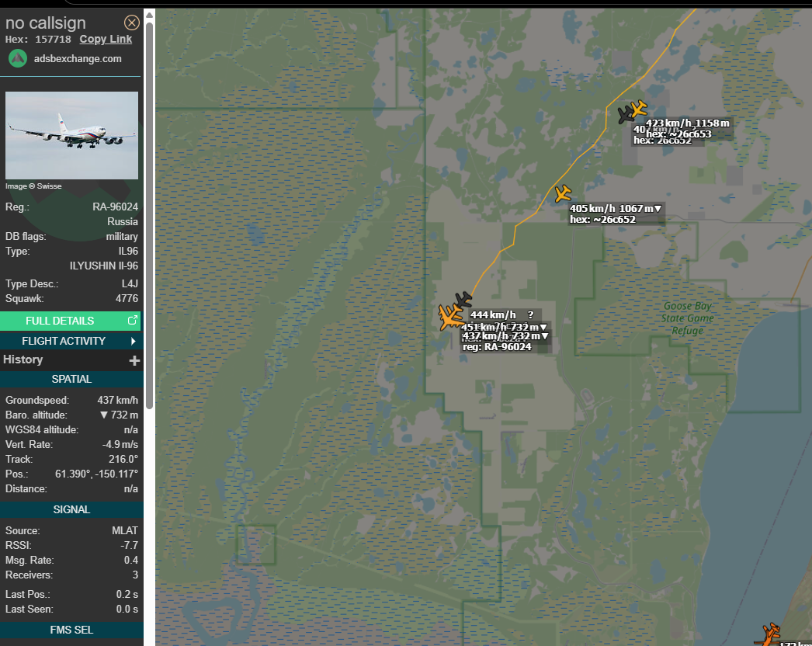Viewport: 812px width, 646px height.
Task: Click the Baro. altitude value 732 m
Action: point(119,415)
